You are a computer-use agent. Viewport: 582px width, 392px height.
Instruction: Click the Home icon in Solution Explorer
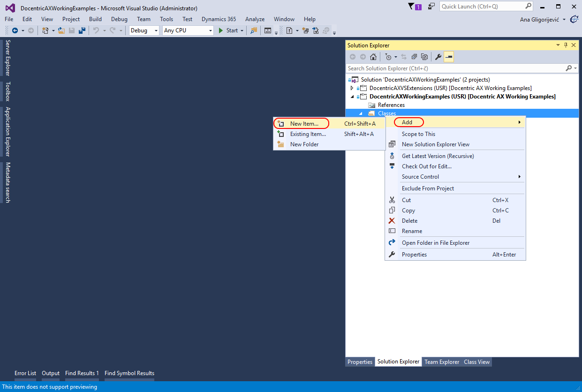point(373,57)
